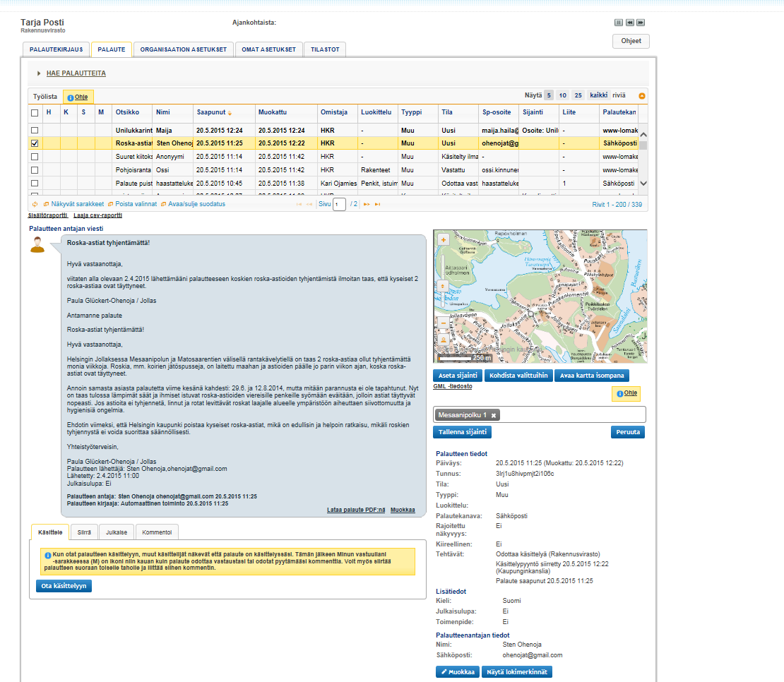
Task: Click the Ohjeet button
Action: (x=631, y=41)
